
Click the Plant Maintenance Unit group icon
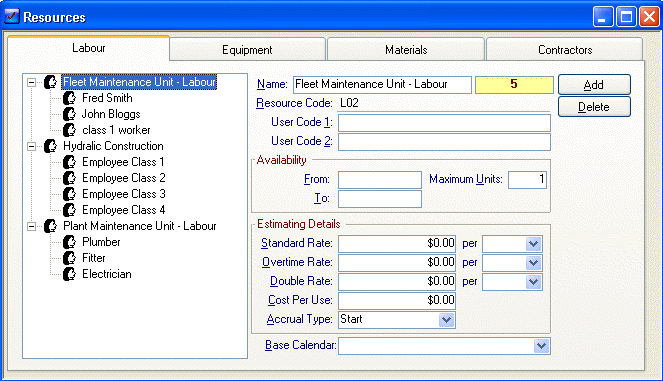(50, 226)
